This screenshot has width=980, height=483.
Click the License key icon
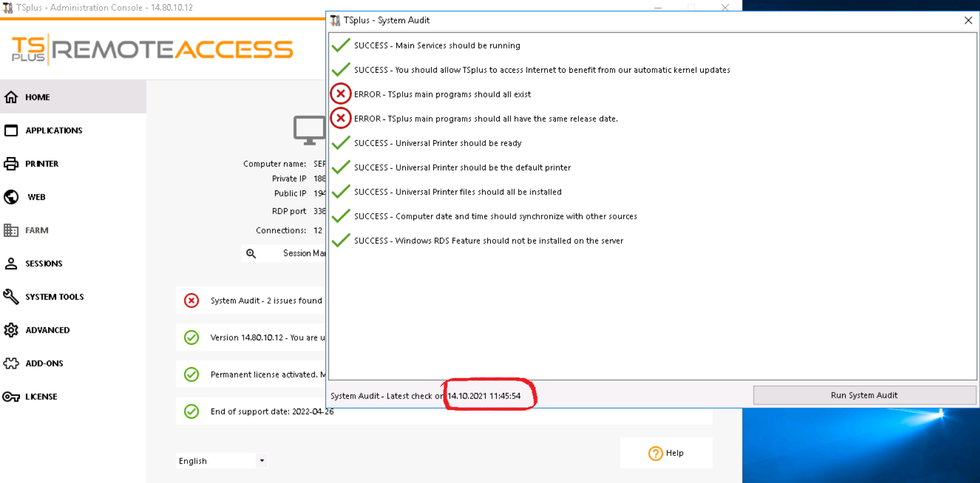point(11,397)
